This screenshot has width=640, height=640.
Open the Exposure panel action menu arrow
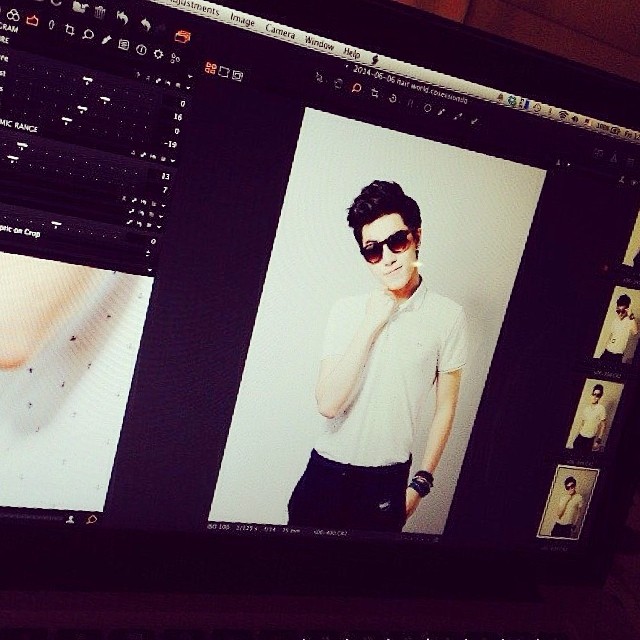188,88
